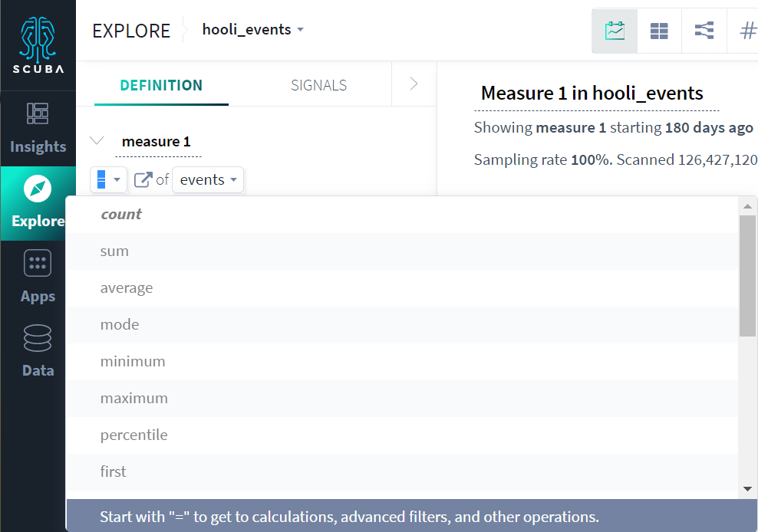Click the measure 1 name field
Viewport: 758px width, 532px height.
point(157,142)
